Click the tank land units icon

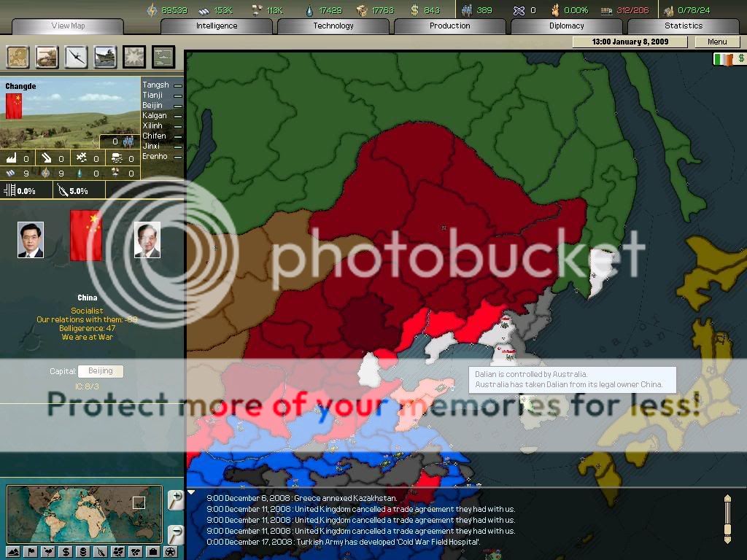tap(47, 56)
